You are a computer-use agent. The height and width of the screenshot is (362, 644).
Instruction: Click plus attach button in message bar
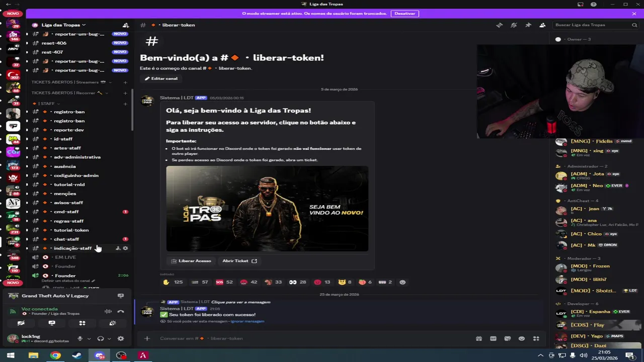click(x=147, y=338)
